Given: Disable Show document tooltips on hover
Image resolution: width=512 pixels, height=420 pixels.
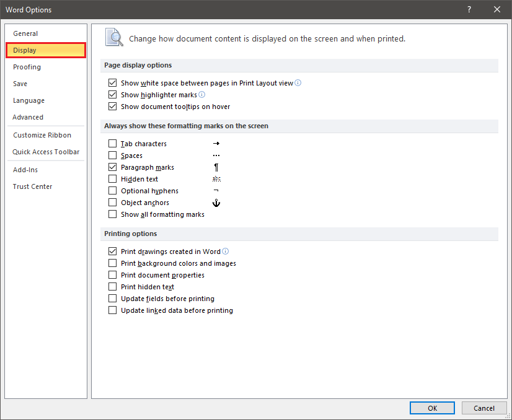Looking at the screenshot, I should (x=112, y=107).
